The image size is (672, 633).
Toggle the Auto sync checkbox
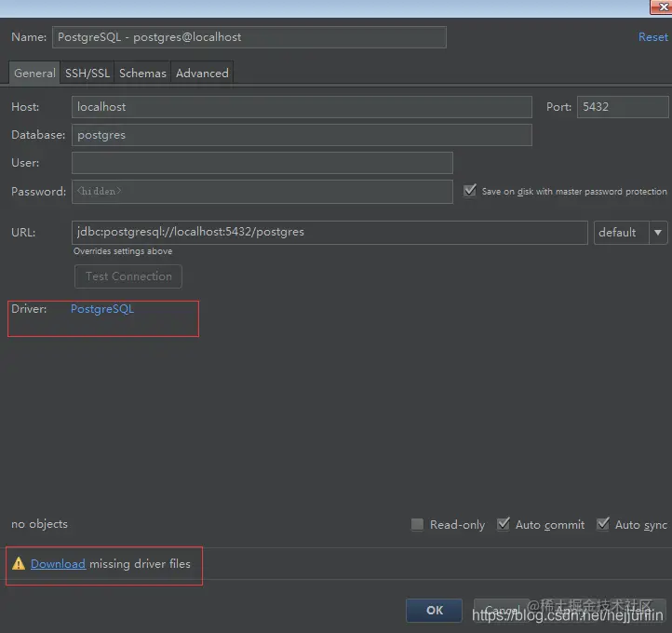pyautogui.click(x=603, y=524)
